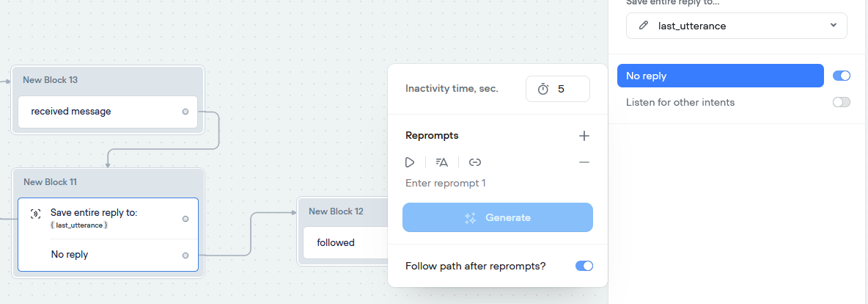868x304 pixels.
Task: Add a reprompt with the plus icon
Action: coord(584,136)
